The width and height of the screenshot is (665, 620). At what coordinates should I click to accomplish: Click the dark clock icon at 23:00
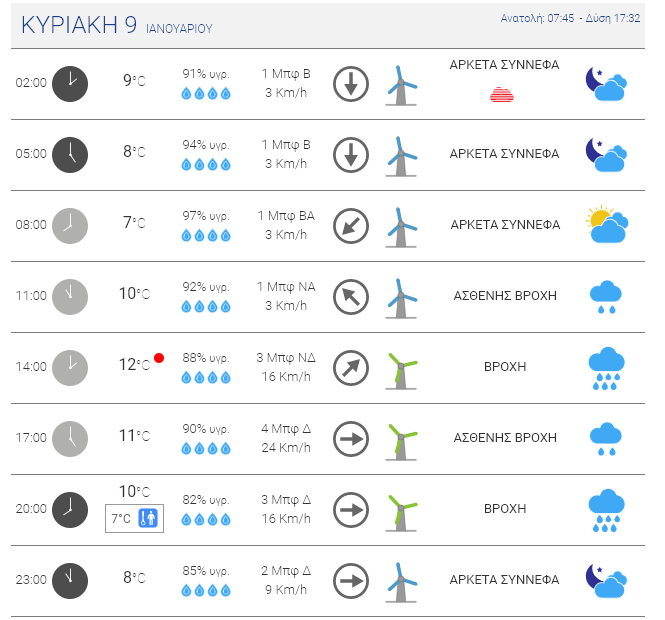[x=70, y=581]
